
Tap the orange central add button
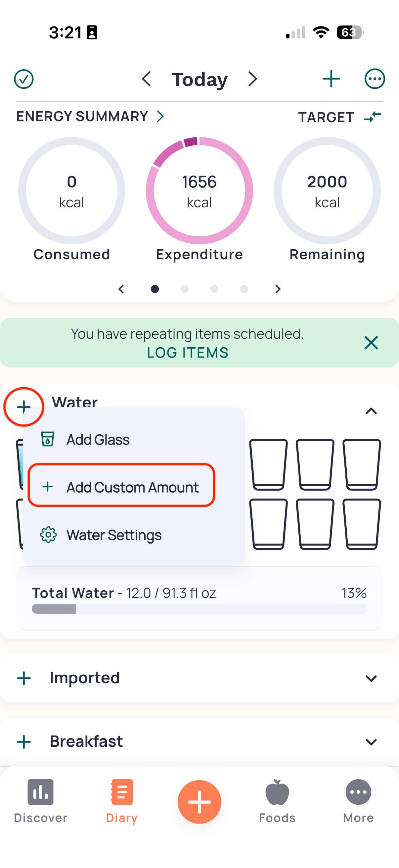click(x=199, y=801)
